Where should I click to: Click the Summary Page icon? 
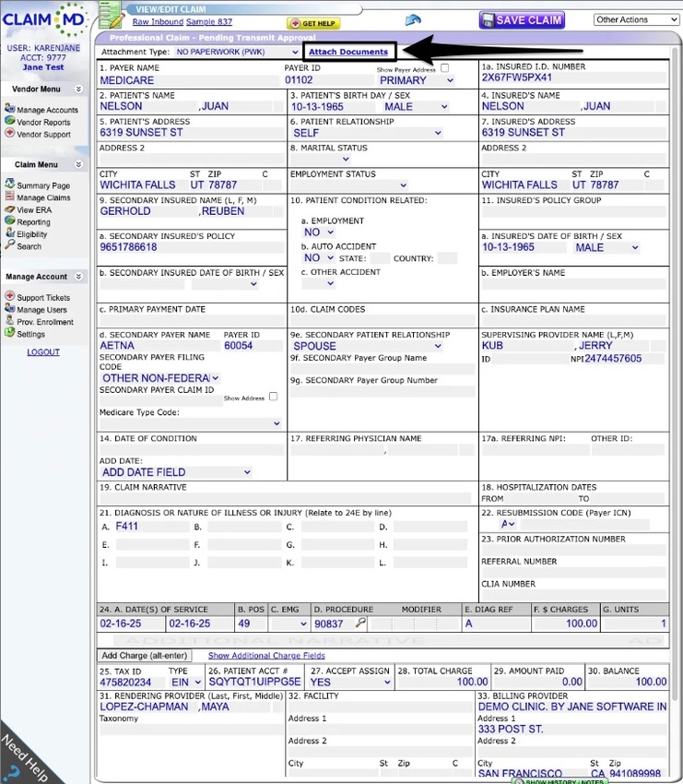click(9, 184)
